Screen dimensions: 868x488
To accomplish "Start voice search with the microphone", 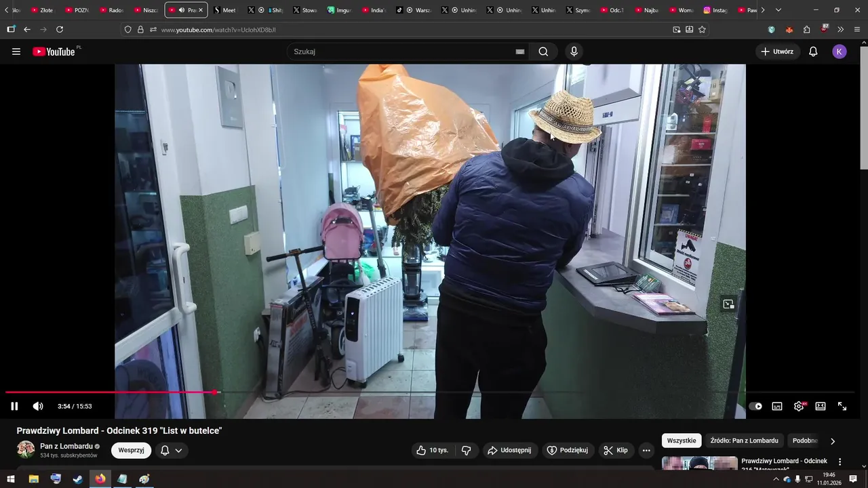I will pos(574,52).
